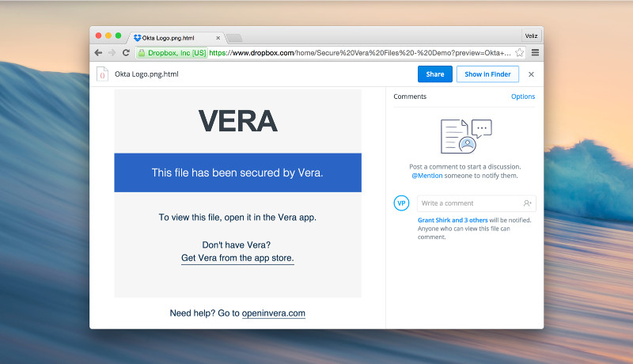Click the macOS green zoom button
Image resolution: width=633 pixels, height=364 pixels.
(118, 36)
